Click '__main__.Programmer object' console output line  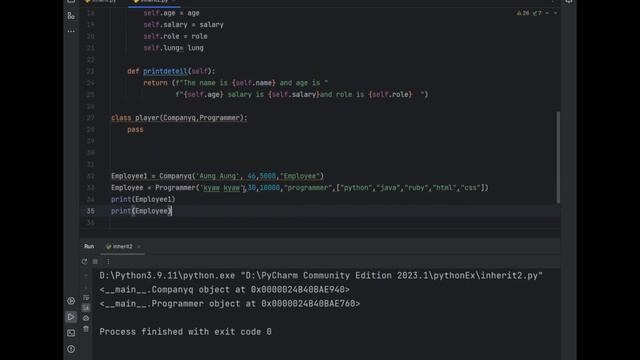coord(230,304)
